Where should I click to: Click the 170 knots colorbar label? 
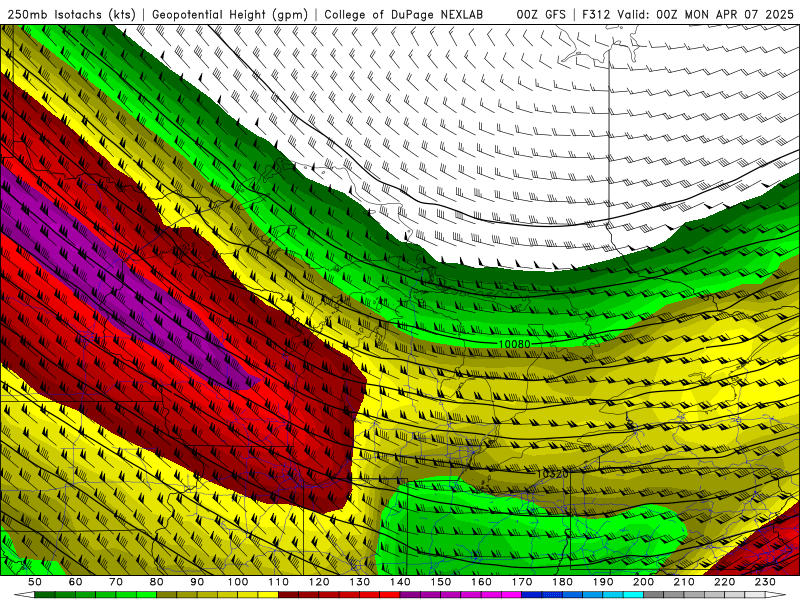coord(521,581)
